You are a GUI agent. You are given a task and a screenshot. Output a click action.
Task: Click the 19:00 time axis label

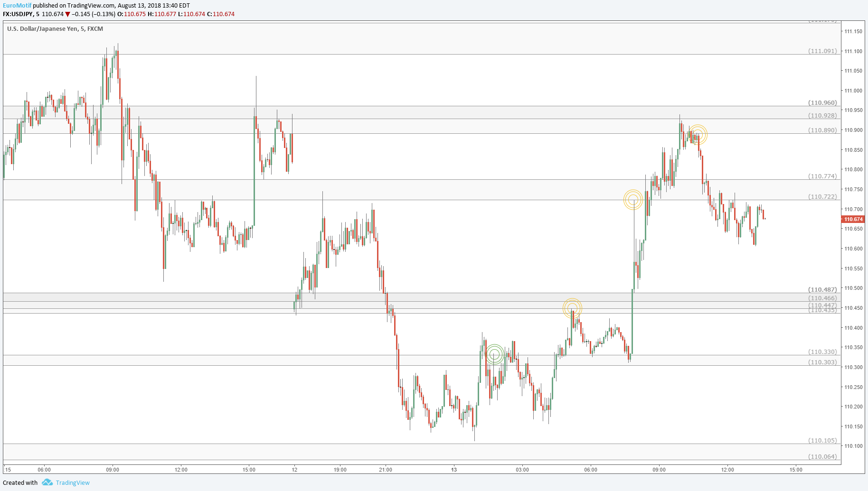340,470
